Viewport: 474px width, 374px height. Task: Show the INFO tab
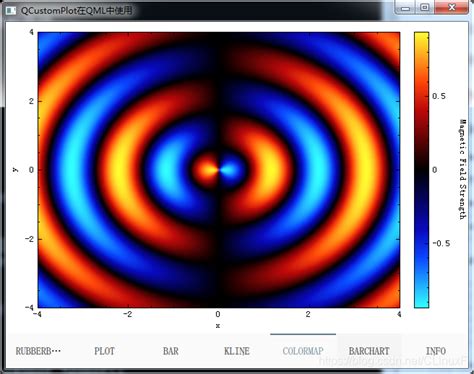[435, 351]
